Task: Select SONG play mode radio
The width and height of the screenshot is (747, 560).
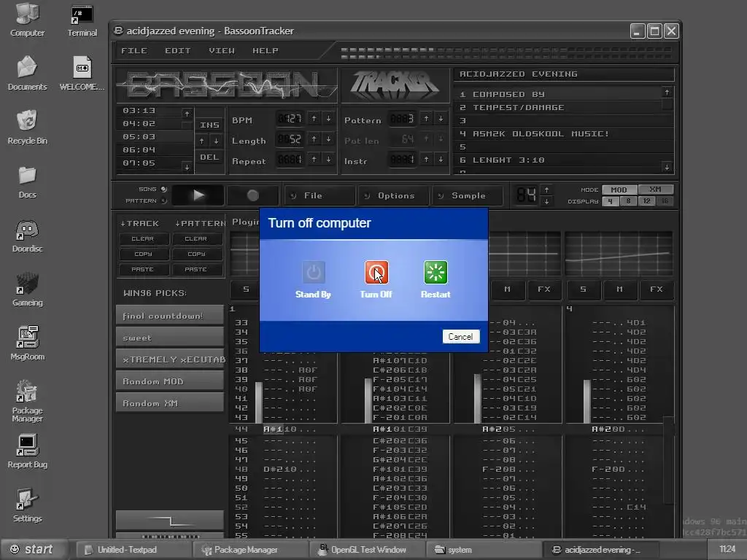Action: (x=164, y=189)
